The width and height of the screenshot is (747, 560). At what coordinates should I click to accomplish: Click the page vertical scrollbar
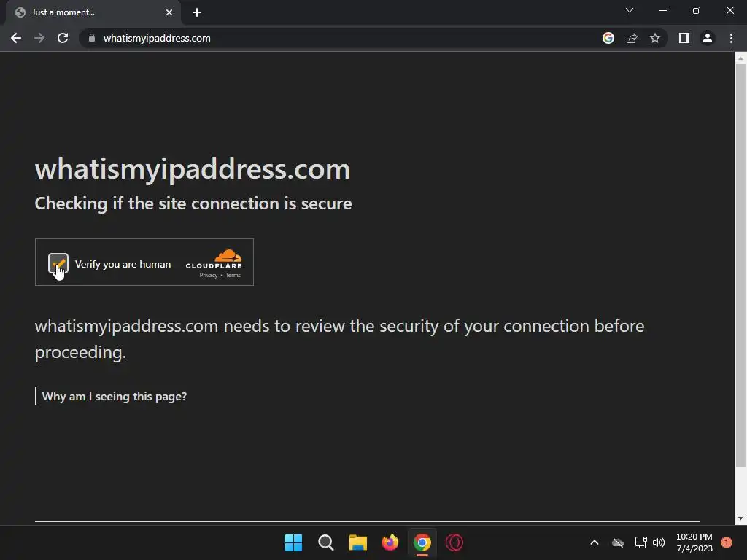(740, 265)
